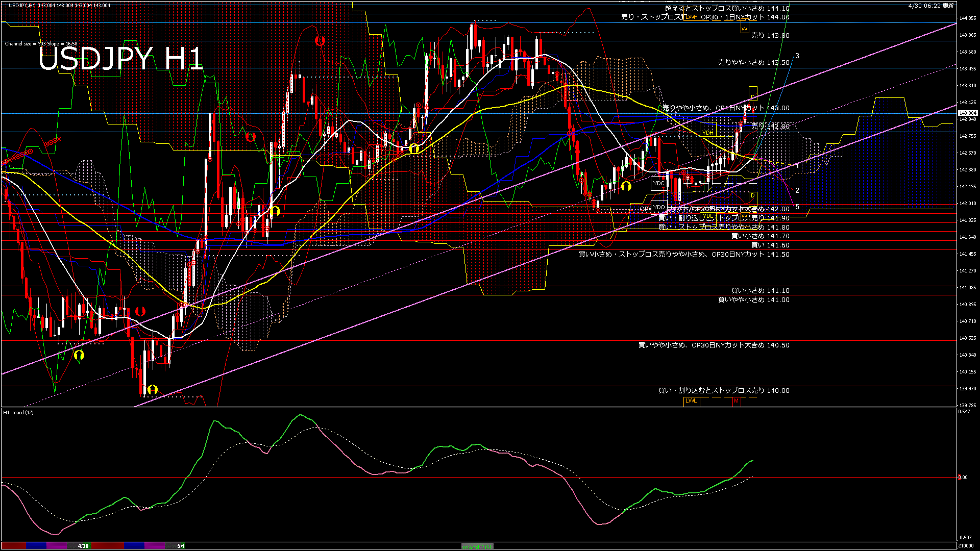Click the YDL yesterday-low label box
Image resolution: width=980 pixels, height=551 pixels.
click(707, 216)
